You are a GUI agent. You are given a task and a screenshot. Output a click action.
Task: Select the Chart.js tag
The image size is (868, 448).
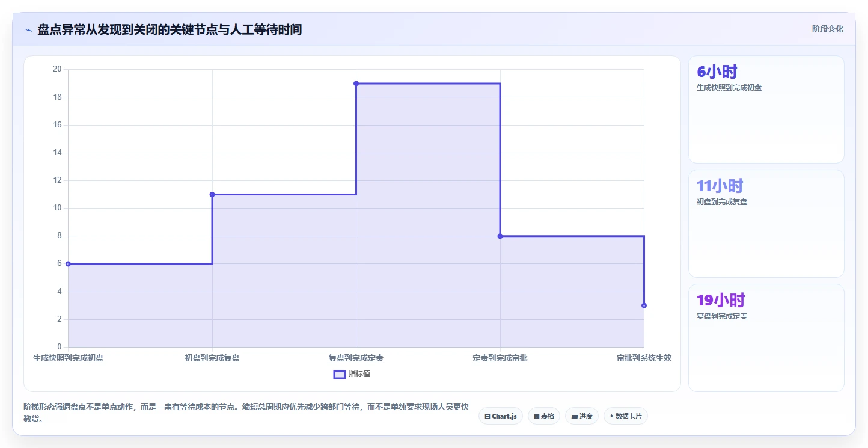501,416
